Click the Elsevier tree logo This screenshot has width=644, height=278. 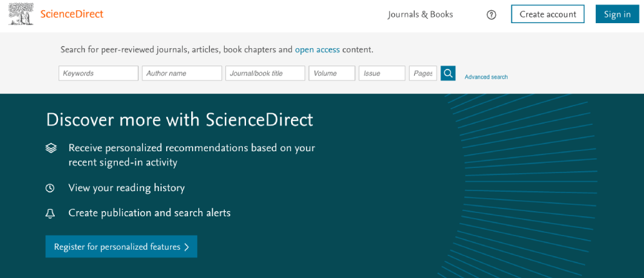pos(21,14)
